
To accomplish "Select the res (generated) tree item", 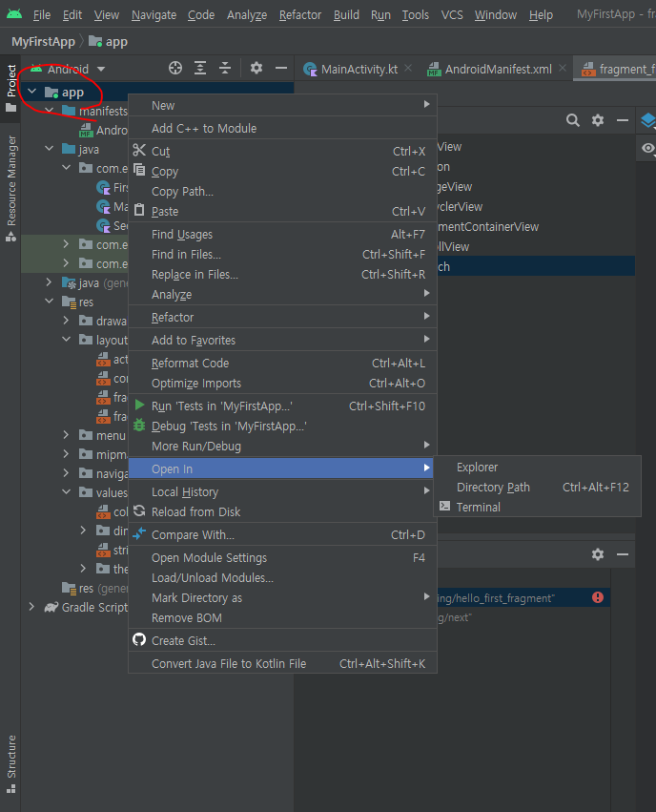I will 94,589.
